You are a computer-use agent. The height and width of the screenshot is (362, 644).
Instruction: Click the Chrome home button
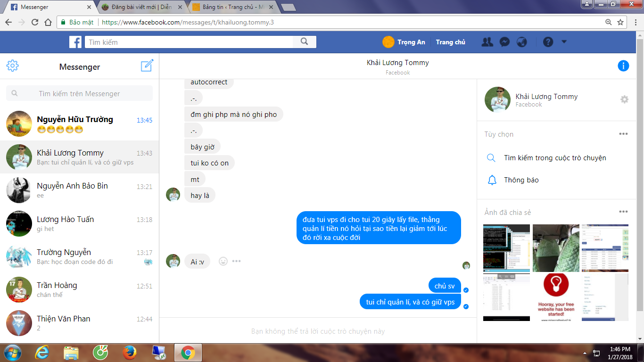48,22
